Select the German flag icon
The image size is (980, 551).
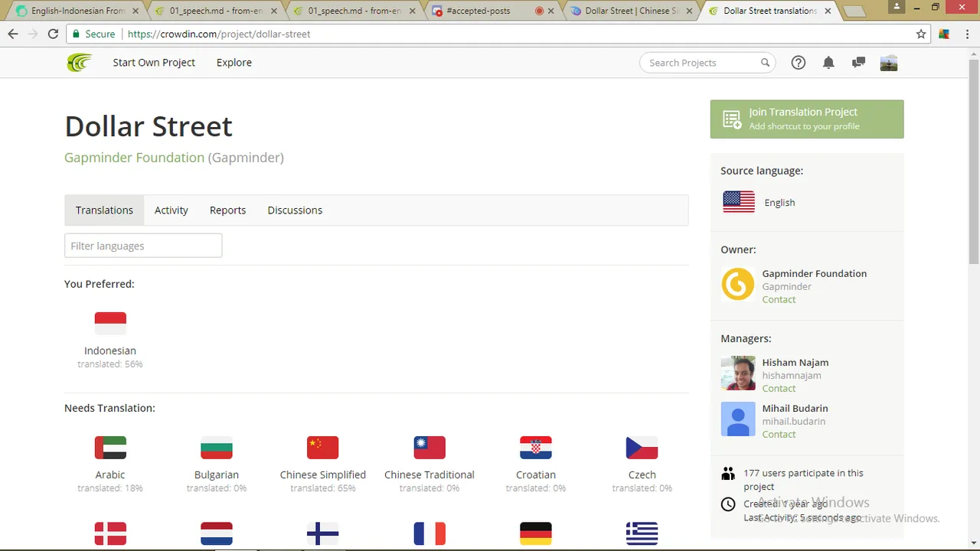point(536,533)
